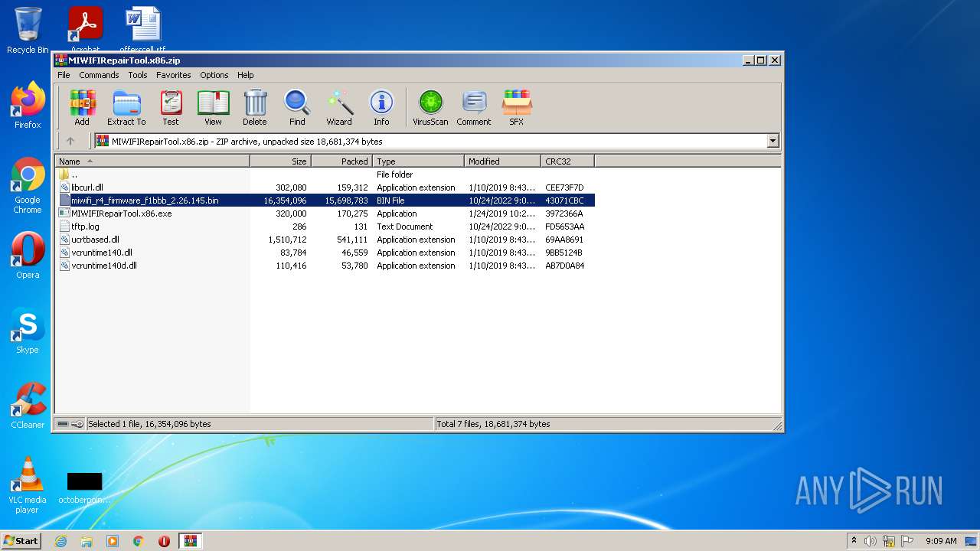The image size is (980, 551).
Task: Click the volume speaker tray icon
Action: pyautogui.click(x=871, y=541)
